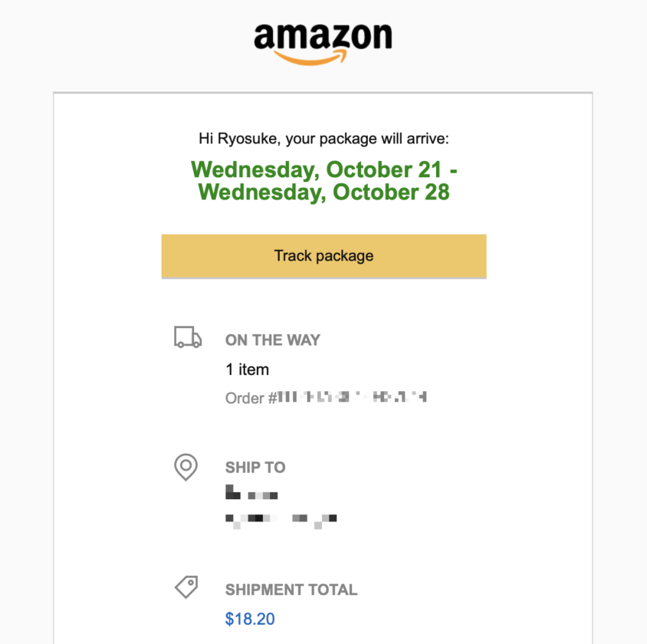Click the 'your package will arrive' text
647x644 pixels.
[x=367, y=139]
